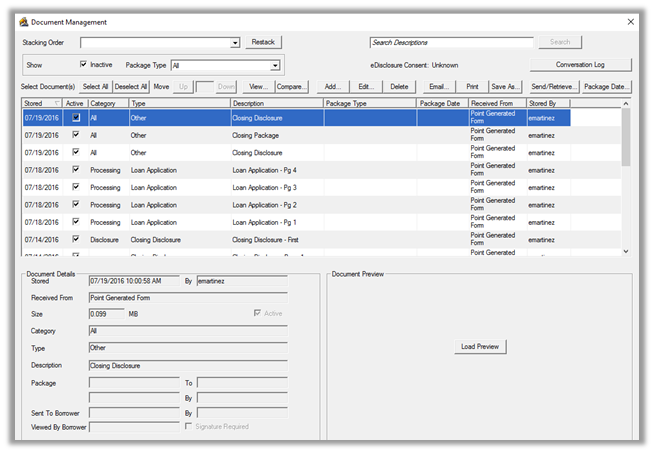Image resolution: width=654 pixels, height=453 pixels.
Task: Select the Loan Application - Pg 2 row
Action: coord(296,205)
